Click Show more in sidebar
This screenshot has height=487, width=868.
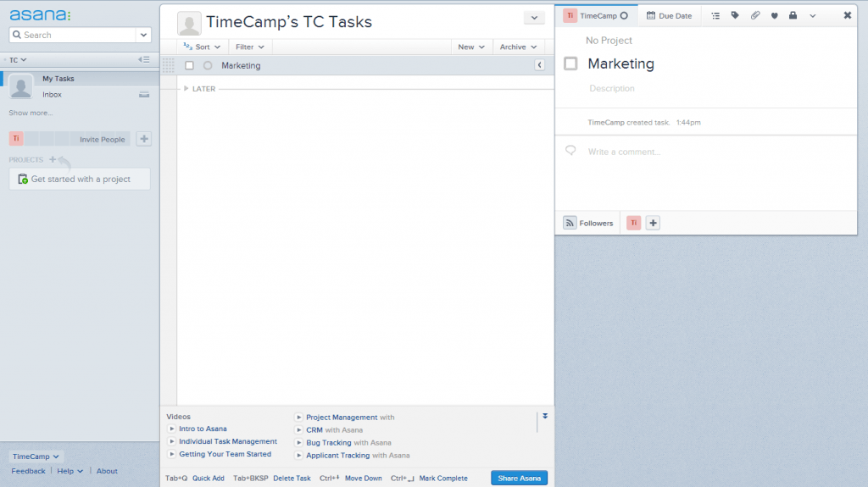coord(31,113)
